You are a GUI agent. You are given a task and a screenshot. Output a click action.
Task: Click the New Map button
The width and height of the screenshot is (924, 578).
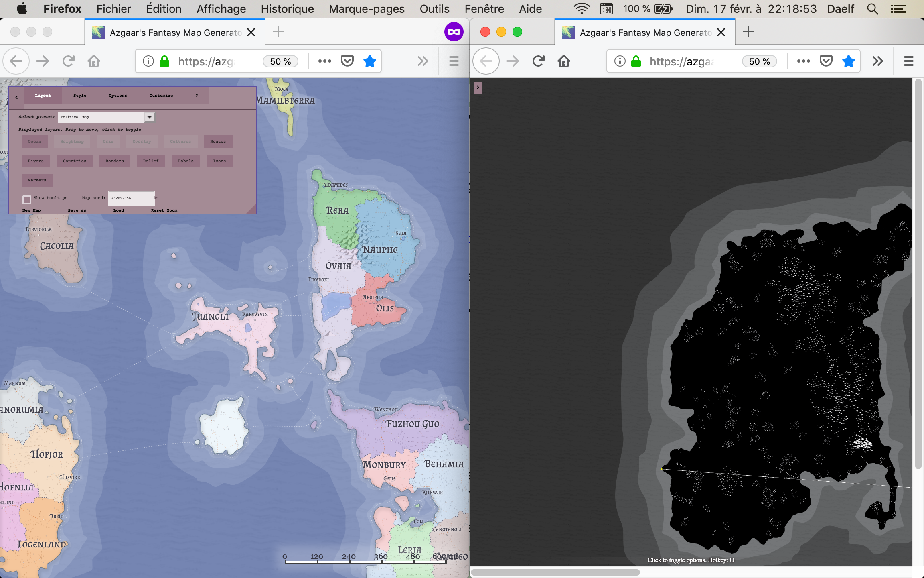(32, 210)
